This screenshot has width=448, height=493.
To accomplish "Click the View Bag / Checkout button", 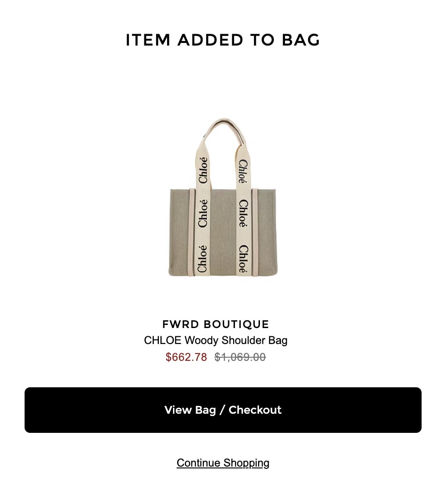I will pyautogui.click(x=223, y=410).
